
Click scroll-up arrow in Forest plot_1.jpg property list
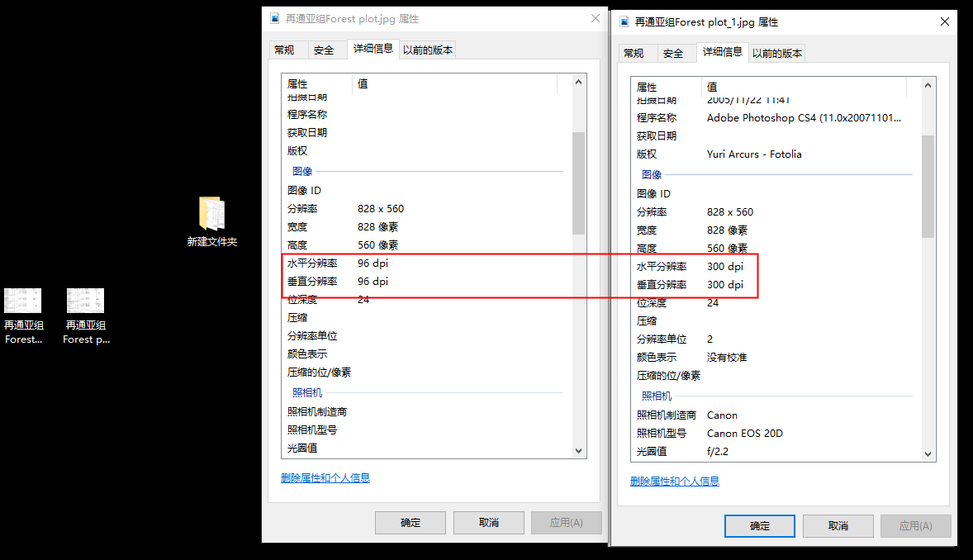tap(928, 85)
